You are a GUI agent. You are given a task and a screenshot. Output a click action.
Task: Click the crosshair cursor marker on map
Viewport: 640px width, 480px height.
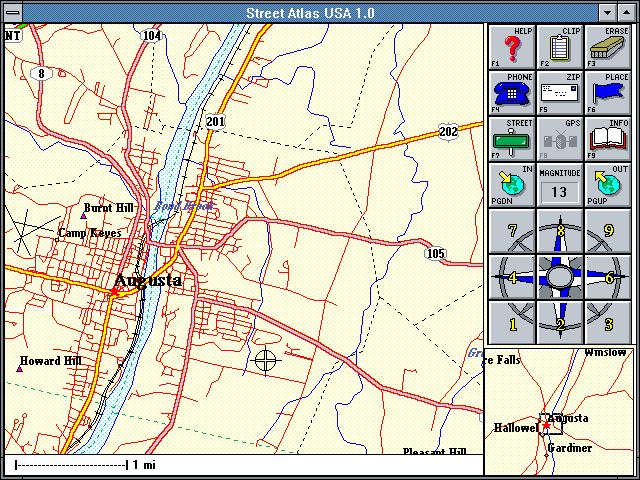pyautogui.click(x=266, y=360)
